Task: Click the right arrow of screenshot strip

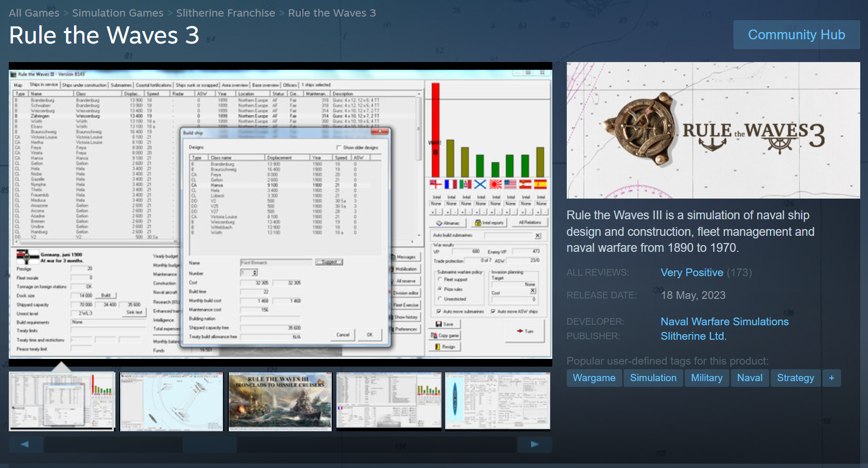Action: (535, 444)
